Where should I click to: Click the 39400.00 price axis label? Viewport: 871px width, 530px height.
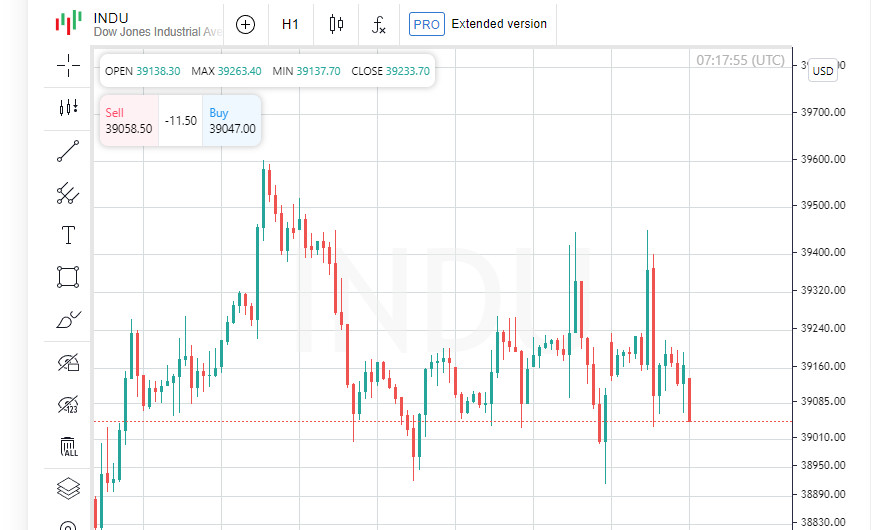click(823, 252)
